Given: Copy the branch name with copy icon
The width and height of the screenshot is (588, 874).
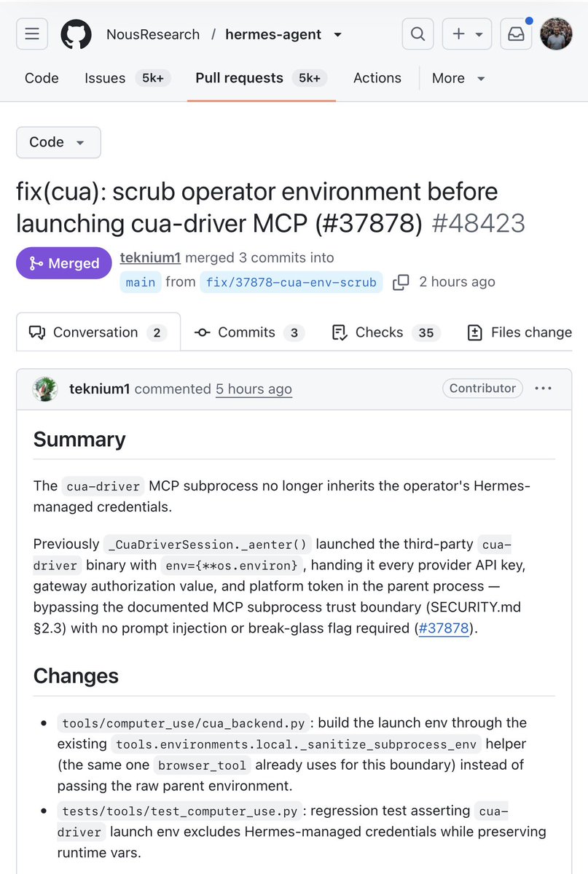Looking at the screenshot, I should [x=401, y=282].
